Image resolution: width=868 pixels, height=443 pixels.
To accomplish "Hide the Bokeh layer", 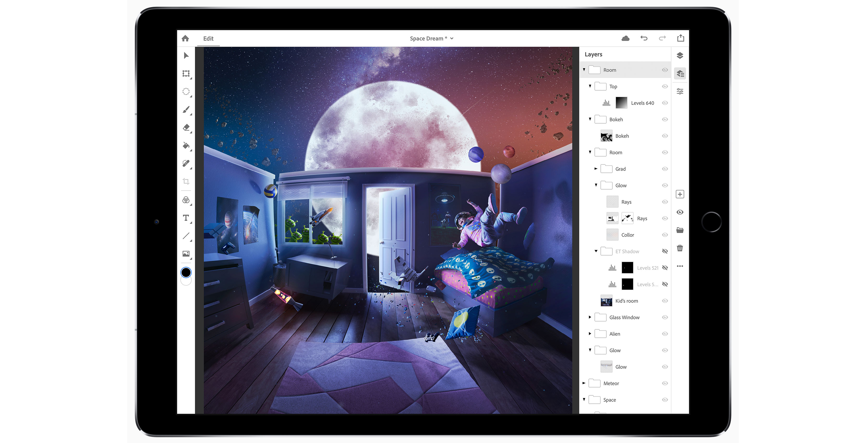I will pyautogui.click(x=665, y=136).
